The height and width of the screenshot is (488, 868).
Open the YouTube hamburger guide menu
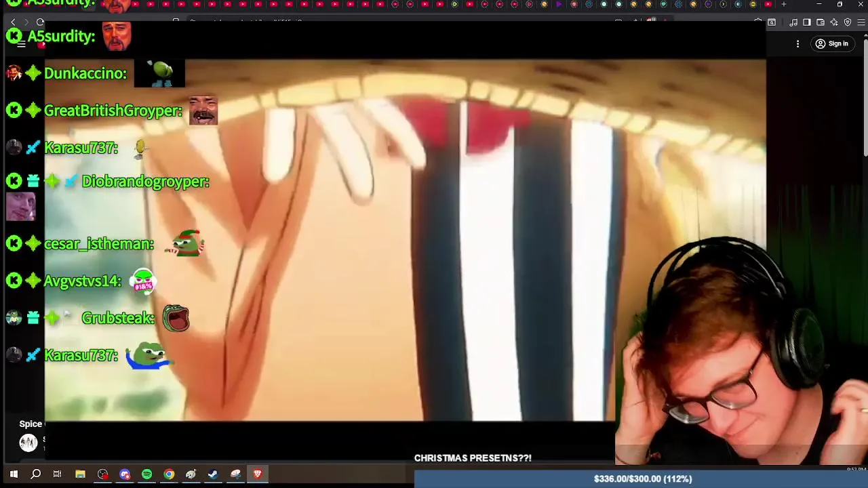(x=21, y=44)
